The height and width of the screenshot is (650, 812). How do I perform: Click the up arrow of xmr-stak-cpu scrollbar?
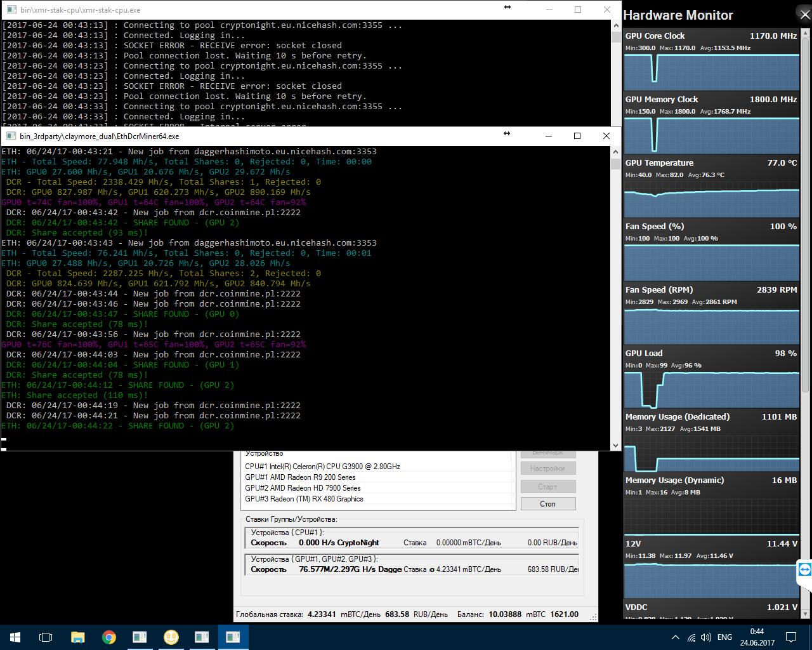pyautogui.click(x=615, y=25)
